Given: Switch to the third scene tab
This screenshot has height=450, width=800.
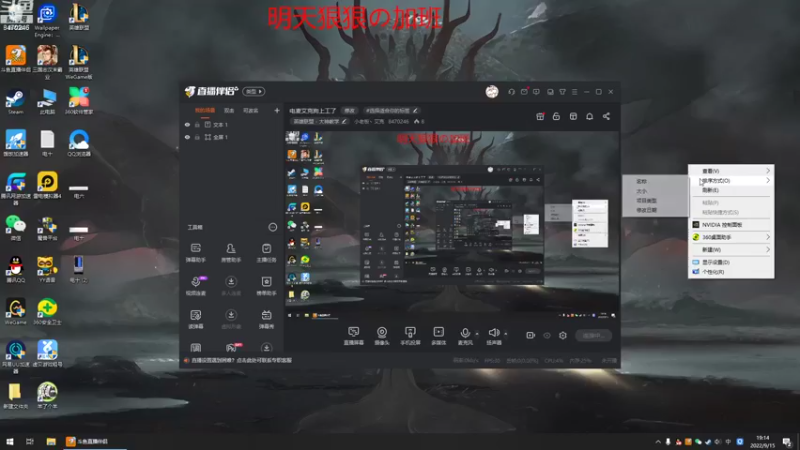Looking at the screenshot, I should click(250, 110).
